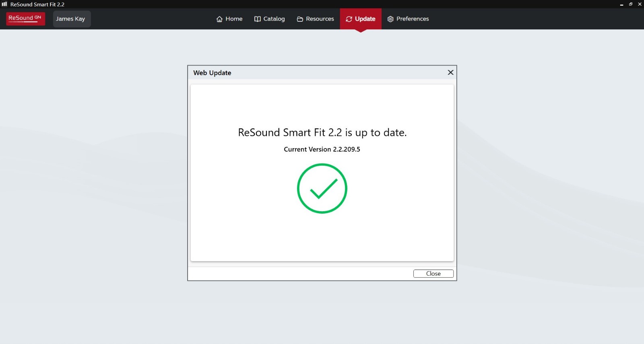Click the Update refresh arrows icon
The height and width of the screenshot is (344, 644).
(349, 19)
